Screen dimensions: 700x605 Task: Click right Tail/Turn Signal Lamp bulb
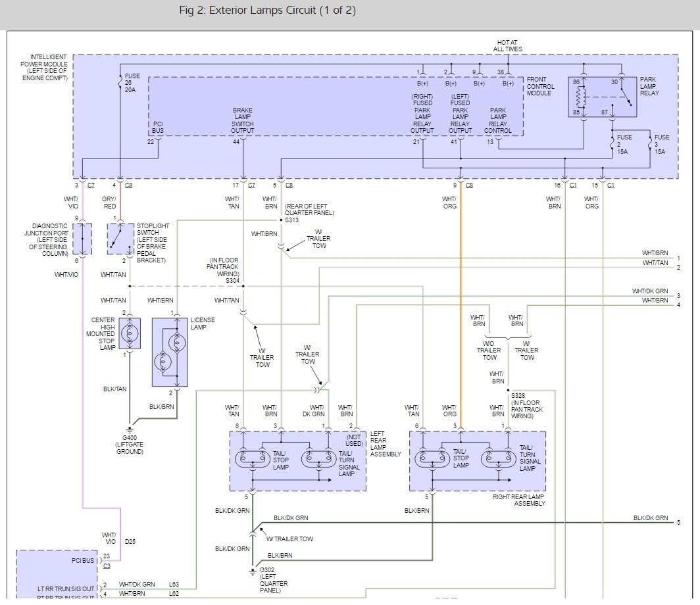coord(499,458)
